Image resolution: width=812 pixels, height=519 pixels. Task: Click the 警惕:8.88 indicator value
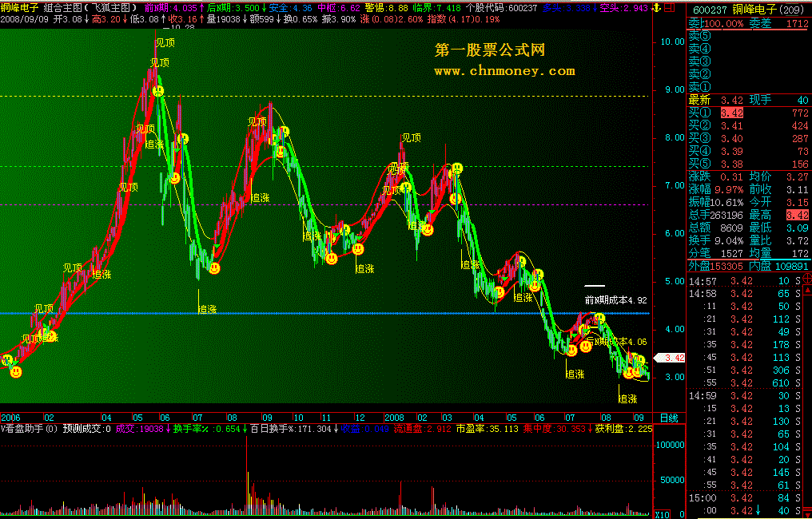tap(386, 8)
